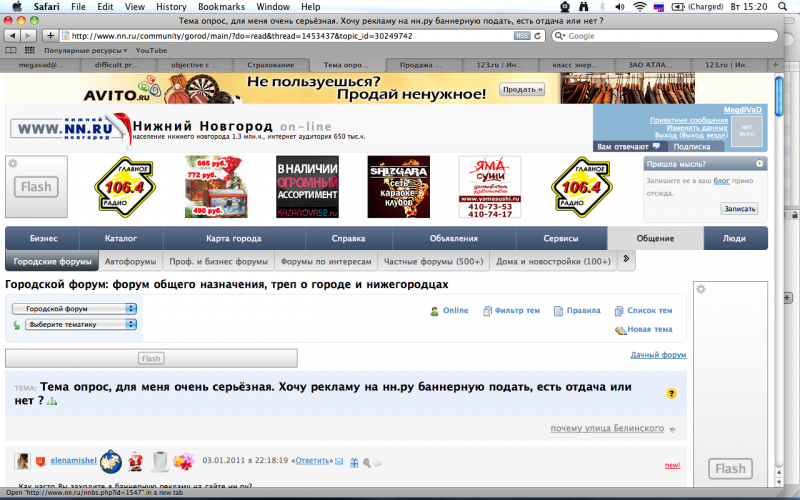
Task: Open the RSS feed badge in address bar
Action: pyautogui.click(x=522, y=36)
